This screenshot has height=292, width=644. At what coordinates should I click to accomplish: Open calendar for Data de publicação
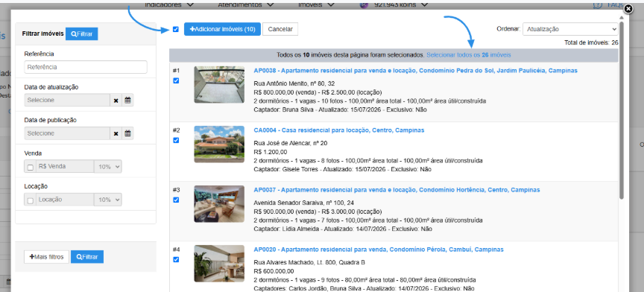[x=127, y=133]
